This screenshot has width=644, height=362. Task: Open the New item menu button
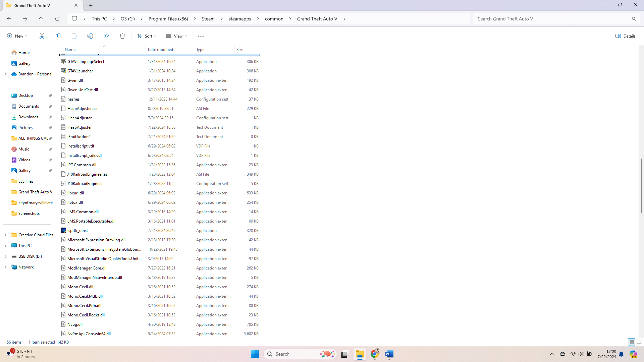[x=17, y=36]
